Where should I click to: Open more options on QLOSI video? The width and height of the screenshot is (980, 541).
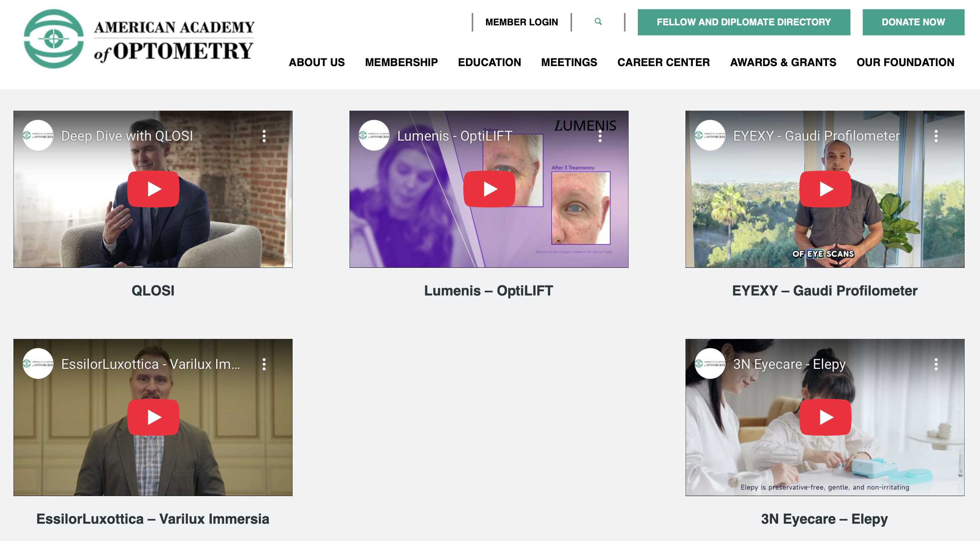[264, 136]
